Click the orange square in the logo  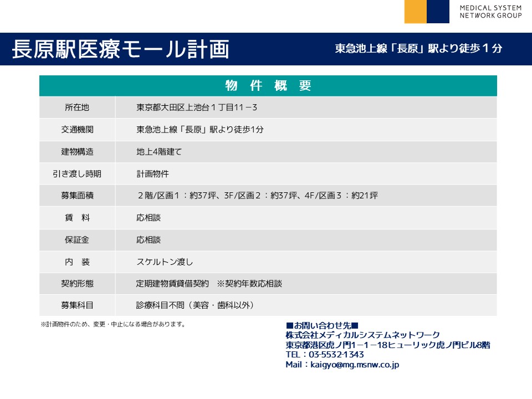coord(415,12)
